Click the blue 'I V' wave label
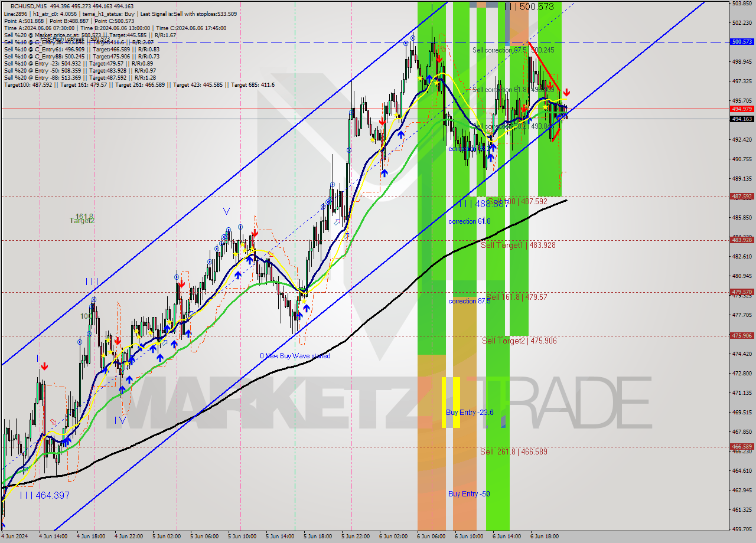The image size is (756, 543). coord(120,420)
